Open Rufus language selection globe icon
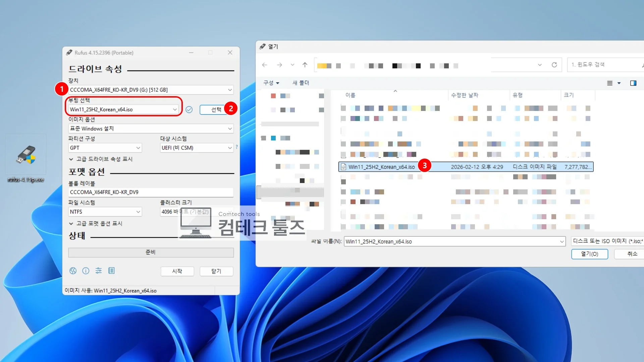This screenshot has height=362, width=644. click(x=73, y=271)
